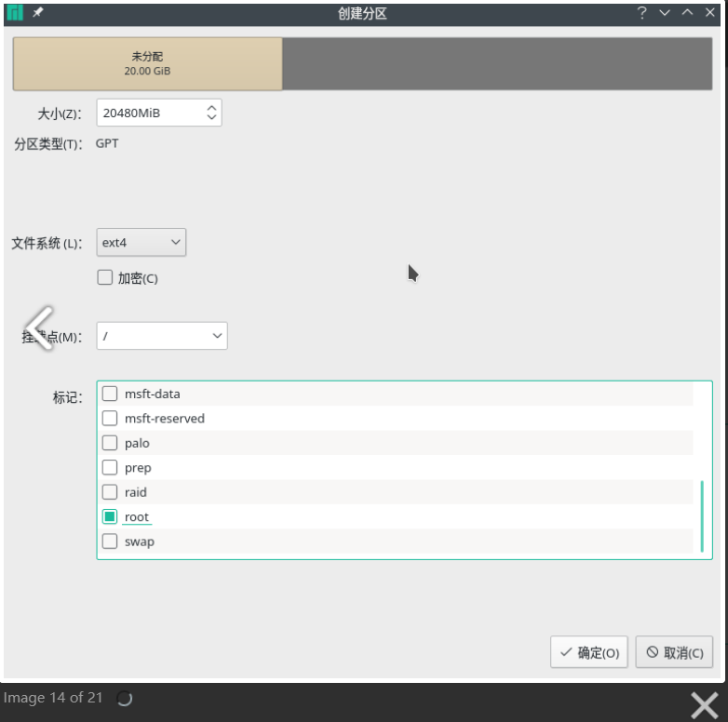Minimize the dialog using down chevron
The width and height of the screenshot is (728, 722).
[x=665, y=13]
